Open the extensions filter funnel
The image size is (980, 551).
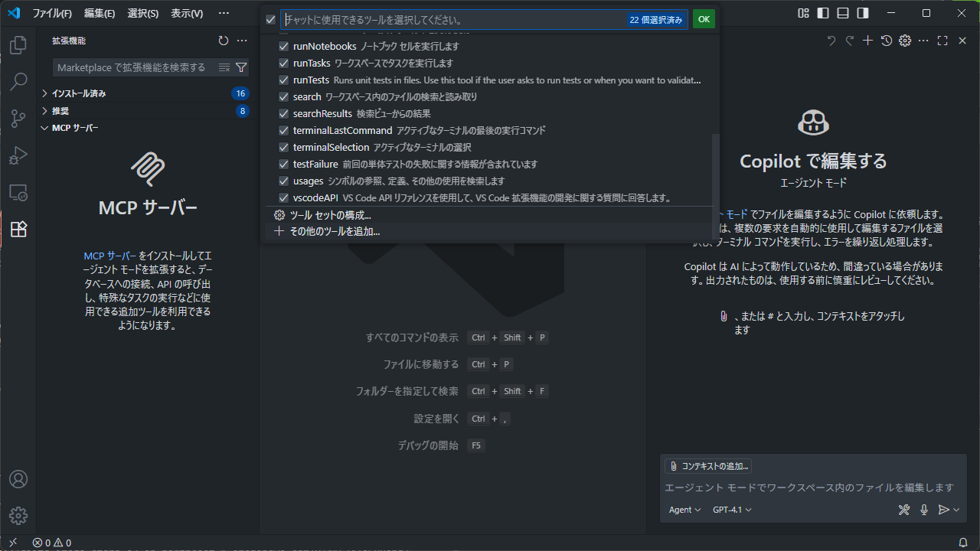coord(241,67)
